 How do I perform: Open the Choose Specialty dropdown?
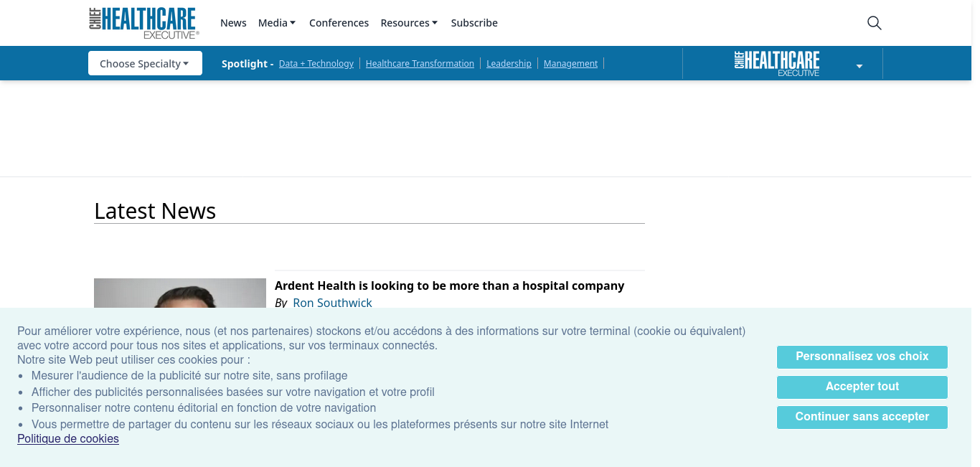[145, 63]
